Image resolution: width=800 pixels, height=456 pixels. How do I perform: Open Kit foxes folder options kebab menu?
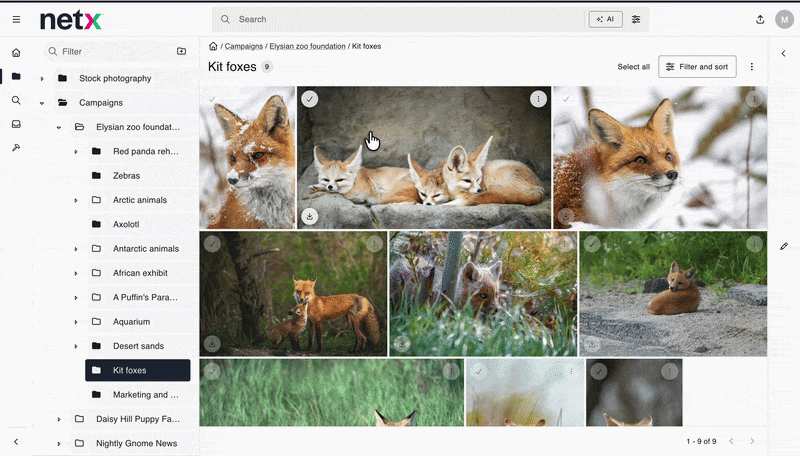pos(752,67)
